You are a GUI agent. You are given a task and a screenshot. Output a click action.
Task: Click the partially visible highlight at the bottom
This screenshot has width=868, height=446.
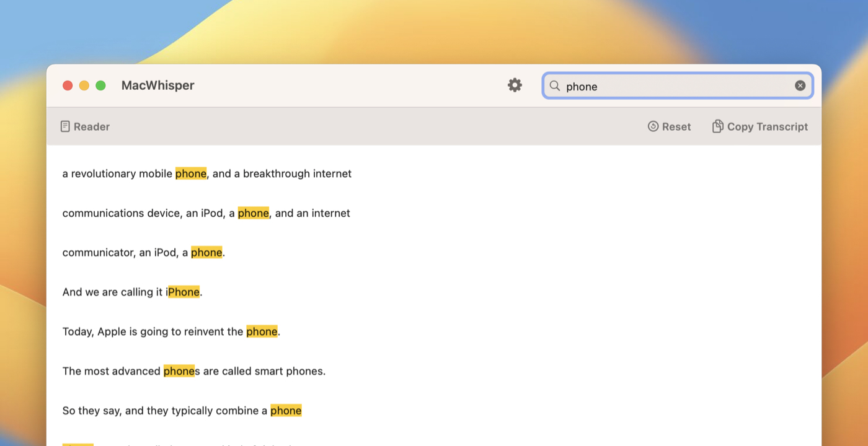pyautogui.click(x=77, y=444)
